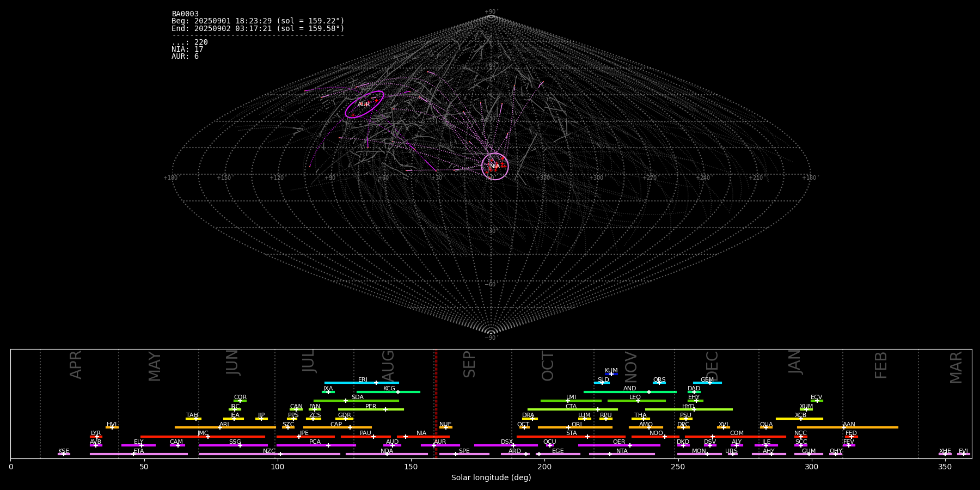Click the LMI shower label

571,397
